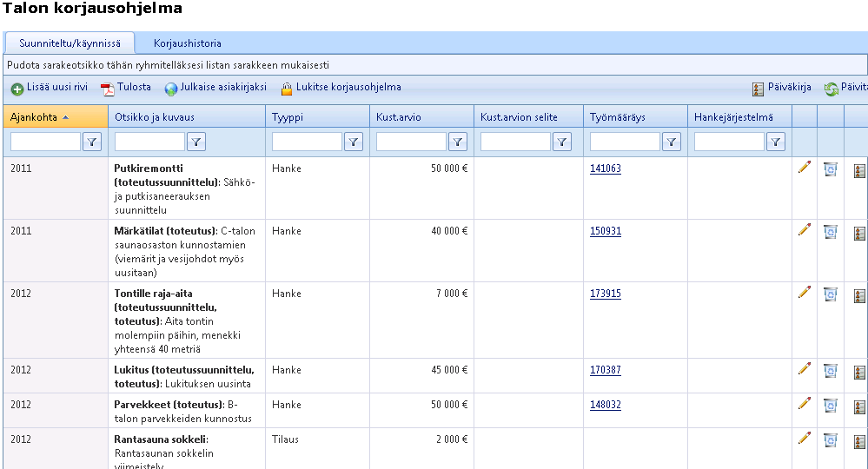This screenshot has width=868, height=469.
Task: Open work order link 150931
Action: click(x=605, y=231)
